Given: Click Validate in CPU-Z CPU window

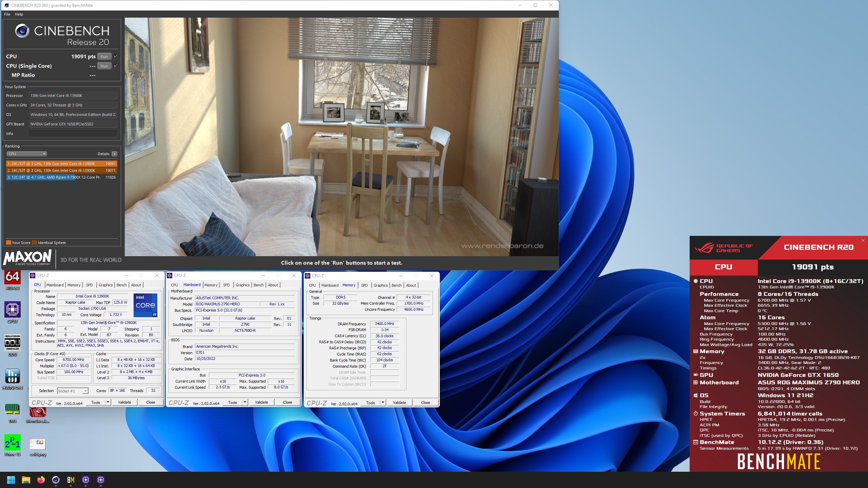Looking at the screenshot, I should pos(124,403).
